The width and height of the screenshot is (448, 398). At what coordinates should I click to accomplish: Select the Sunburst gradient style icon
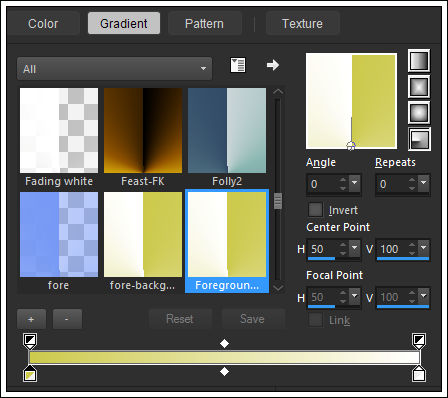coord(419,113)
